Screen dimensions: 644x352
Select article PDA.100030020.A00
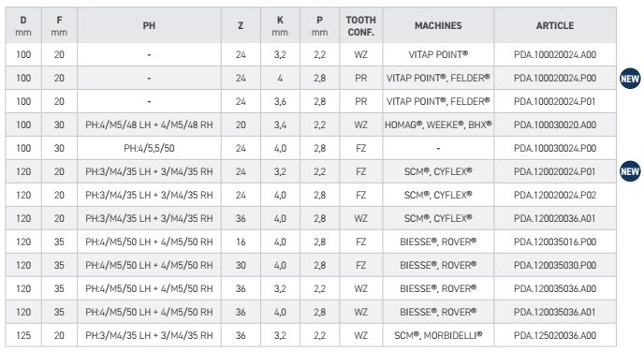[x=555, y=125]
